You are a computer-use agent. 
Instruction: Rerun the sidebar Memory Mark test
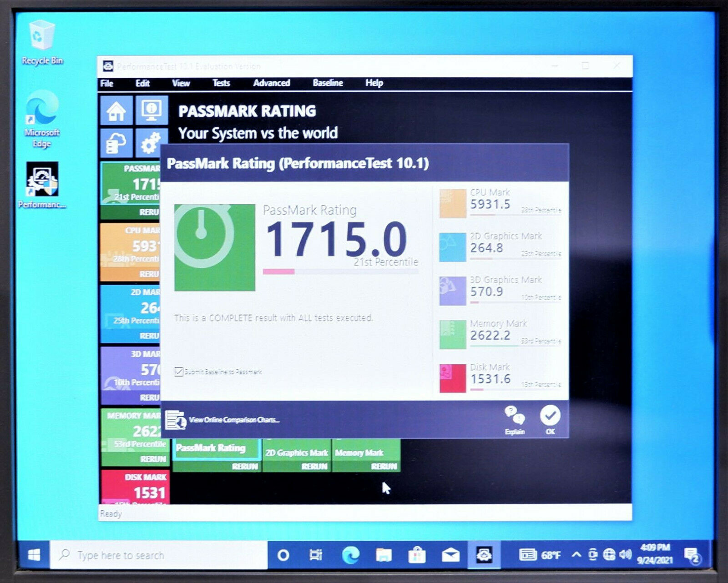153,459
